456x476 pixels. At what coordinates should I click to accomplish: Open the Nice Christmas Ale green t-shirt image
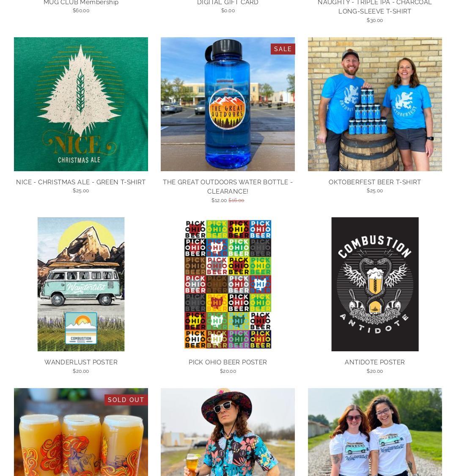pyautogui.click(x=81, y=104)
